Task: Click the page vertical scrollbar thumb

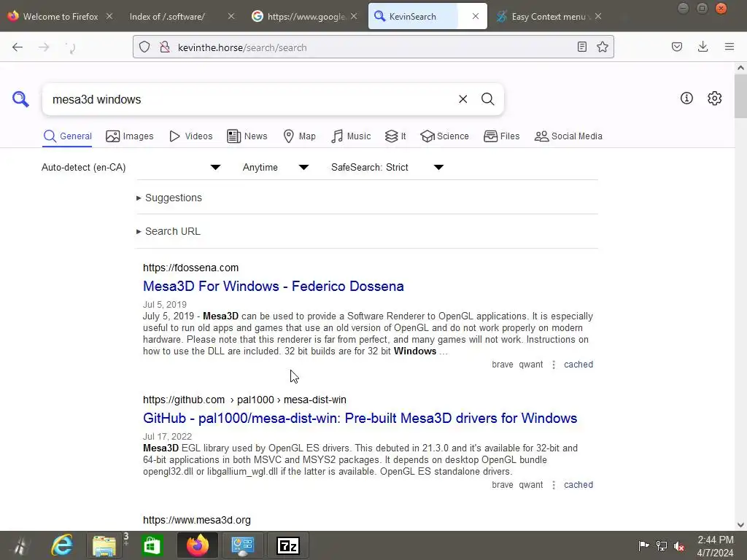Action: (x=740, y=96)
